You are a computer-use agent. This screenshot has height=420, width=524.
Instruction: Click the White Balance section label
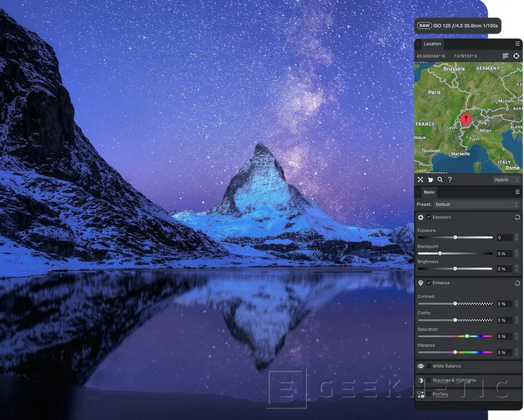(446, 366)
